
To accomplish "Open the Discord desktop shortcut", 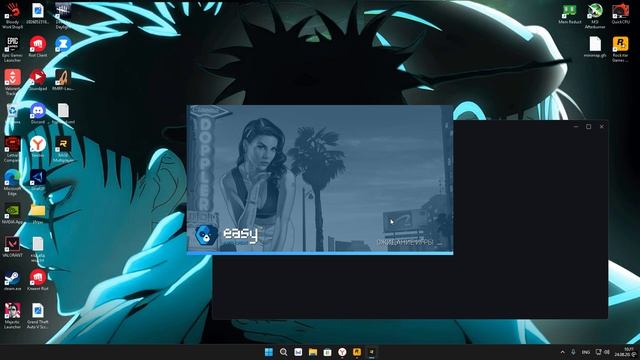I will coord(38,113).
